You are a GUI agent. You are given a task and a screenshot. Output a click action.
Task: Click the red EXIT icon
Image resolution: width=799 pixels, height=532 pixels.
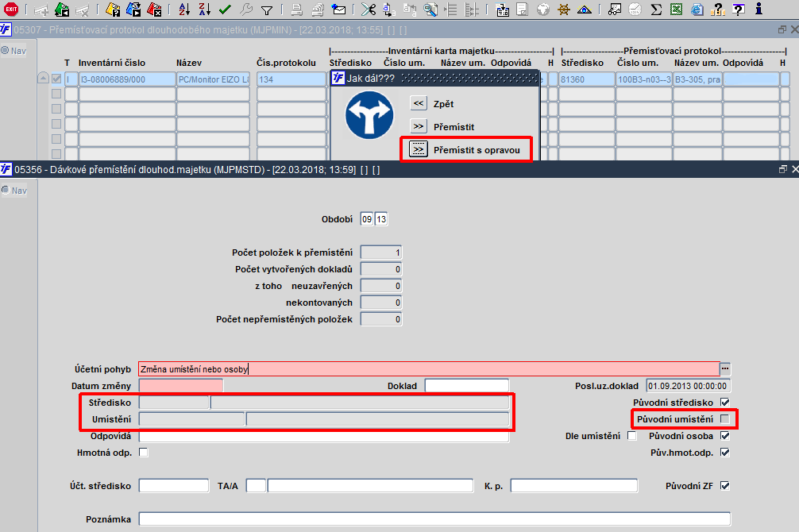click(x=10, y=9)
